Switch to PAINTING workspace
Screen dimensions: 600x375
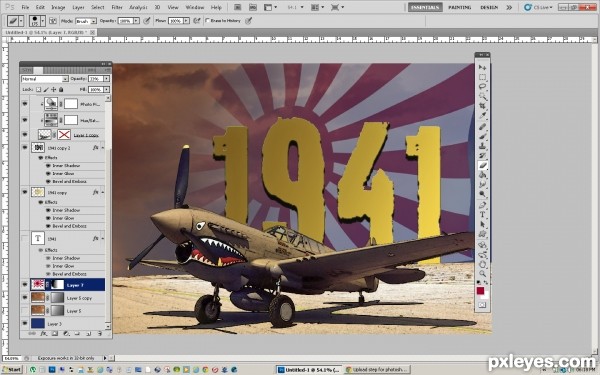pyautogui.click(x=460, y=7)
